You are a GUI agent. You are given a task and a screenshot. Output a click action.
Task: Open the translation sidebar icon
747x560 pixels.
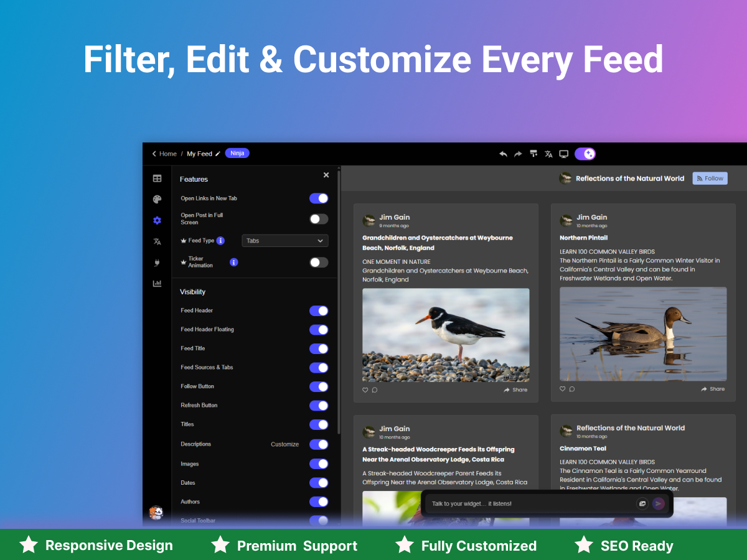click(x=157, y=241)
